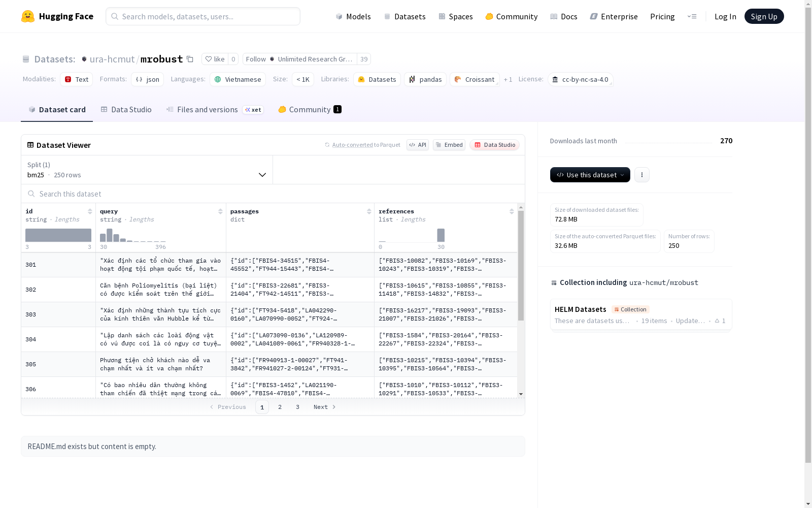Sort the id column

point(90,211)
